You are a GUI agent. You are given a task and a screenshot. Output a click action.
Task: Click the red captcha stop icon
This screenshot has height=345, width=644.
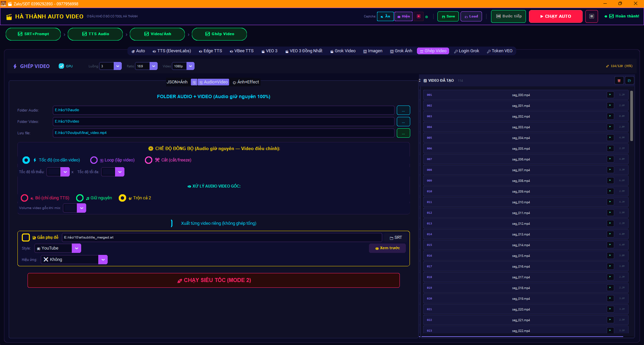(419, 16)
